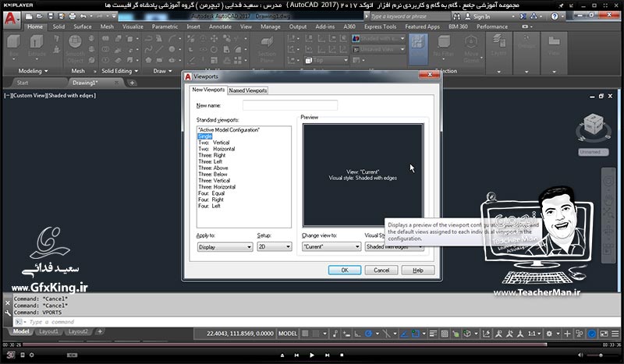
Task: Open the Visualize ribbon tab
Action: [133, 27]
